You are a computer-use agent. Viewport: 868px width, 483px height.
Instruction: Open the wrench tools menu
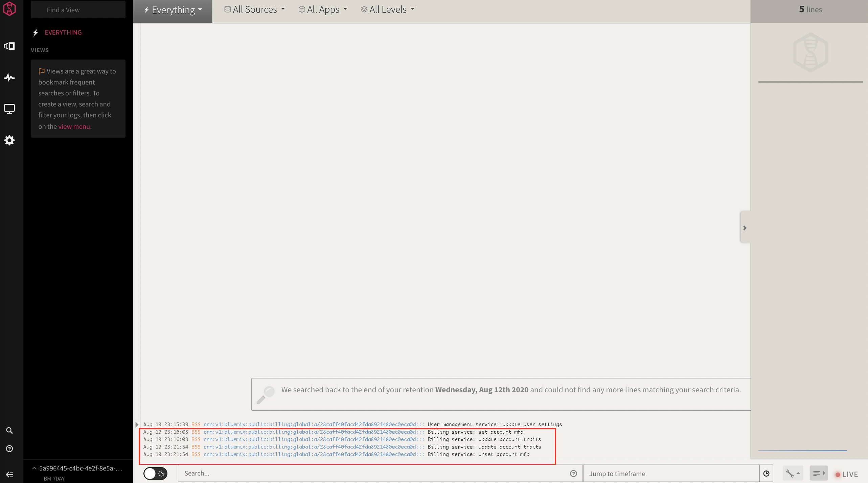tap(792, 474)
